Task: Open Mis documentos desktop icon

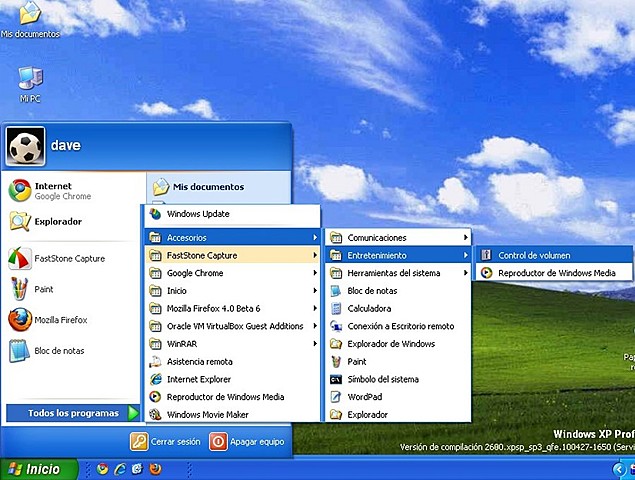Action: click(x=30, y=19)
